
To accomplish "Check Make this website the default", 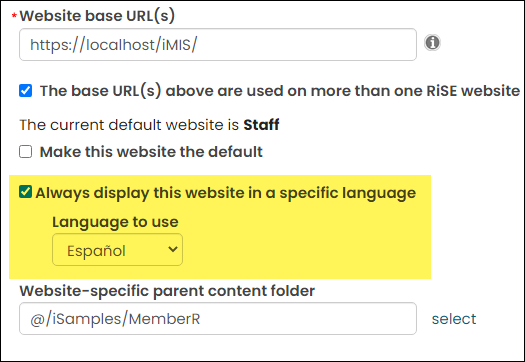I will coord(25,152).
